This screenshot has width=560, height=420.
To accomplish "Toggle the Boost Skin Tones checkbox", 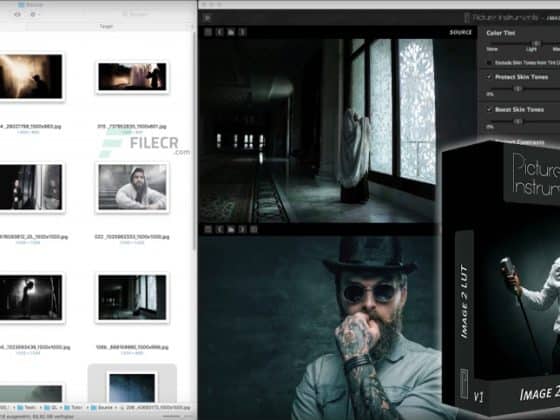I will [x=489, y=109].
